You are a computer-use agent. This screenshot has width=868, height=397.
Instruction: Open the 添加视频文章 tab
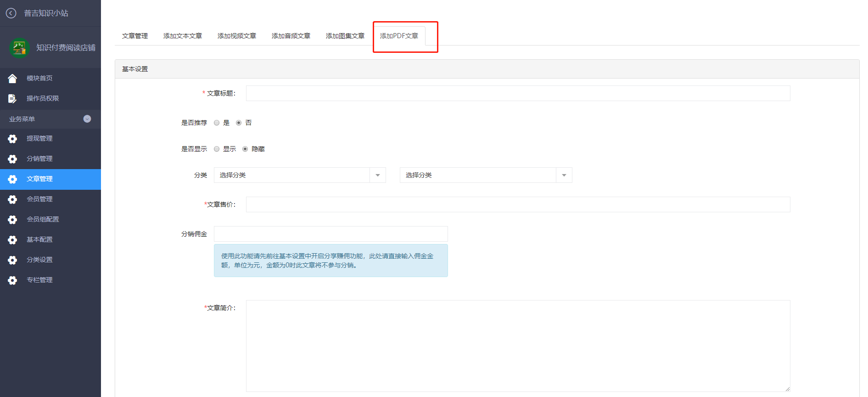tap(237, 36)
